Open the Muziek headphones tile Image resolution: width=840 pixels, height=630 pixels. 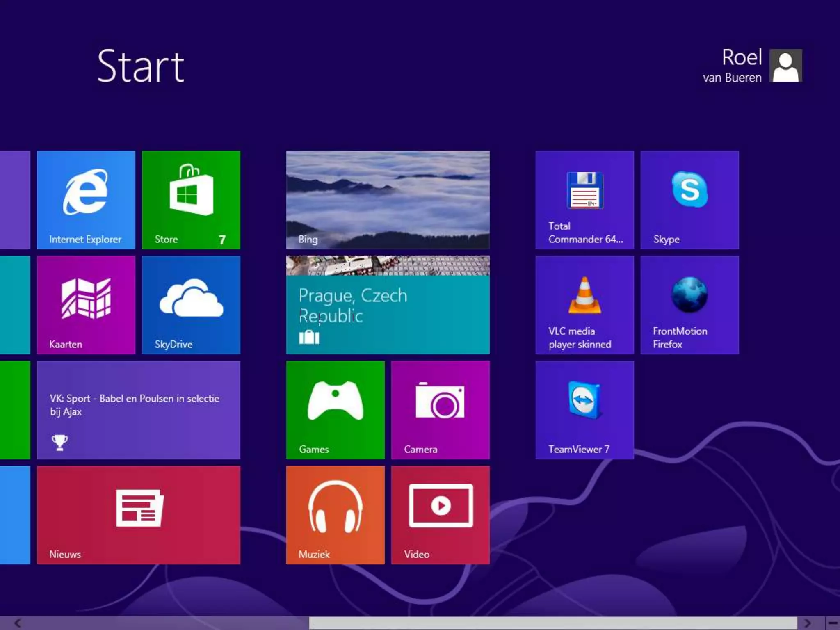[335, 515]
